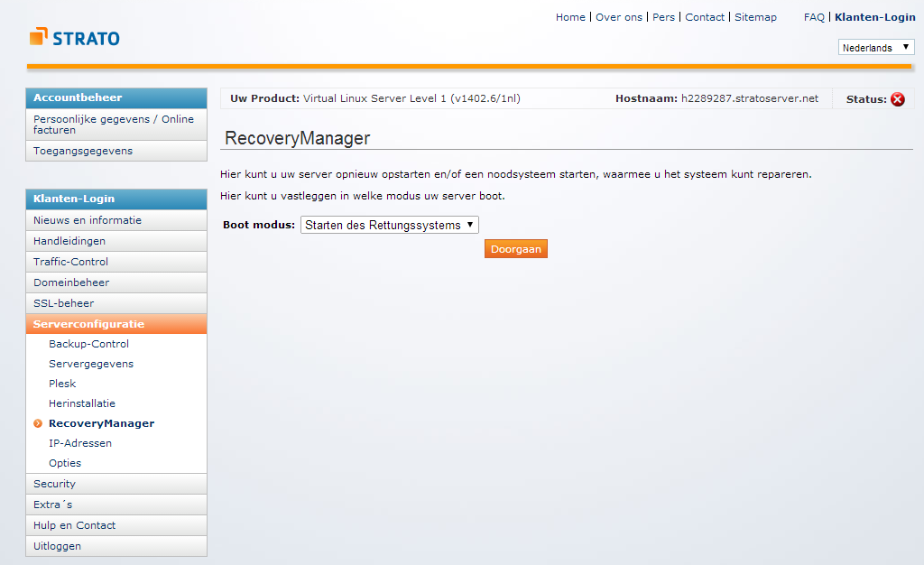Click the red server status icon
The image size is (924, 565).
tap(897, 99)
